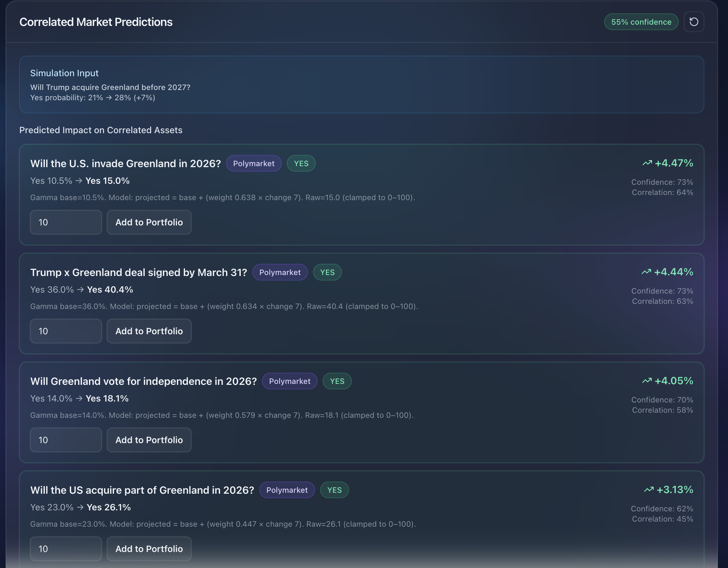Click the trending-up icon next to +4.44%

pos(646,272)
